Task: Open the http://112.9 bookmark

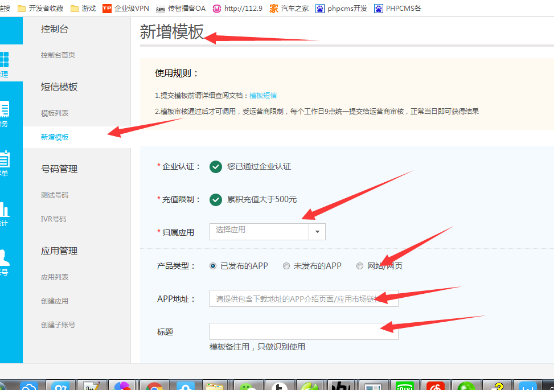Action: [x=237, y=8]
